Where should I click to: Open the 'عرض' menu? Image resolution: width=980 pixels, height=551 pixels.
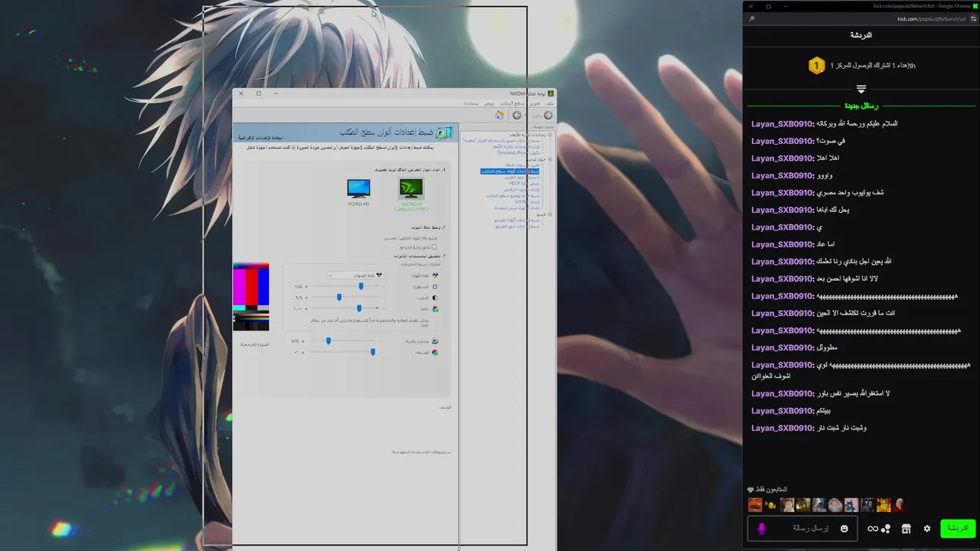[488, 103]
